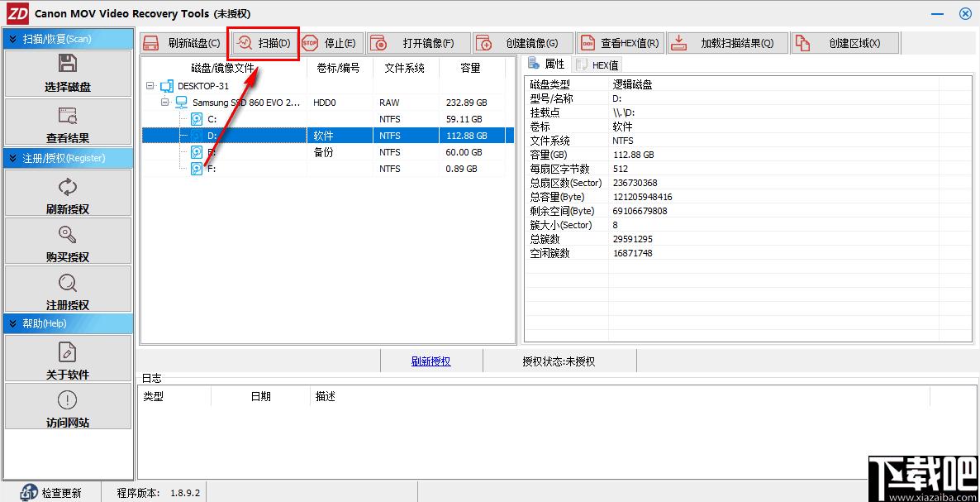Click the 剩余空间(Byte) property label

coord(562,211)
